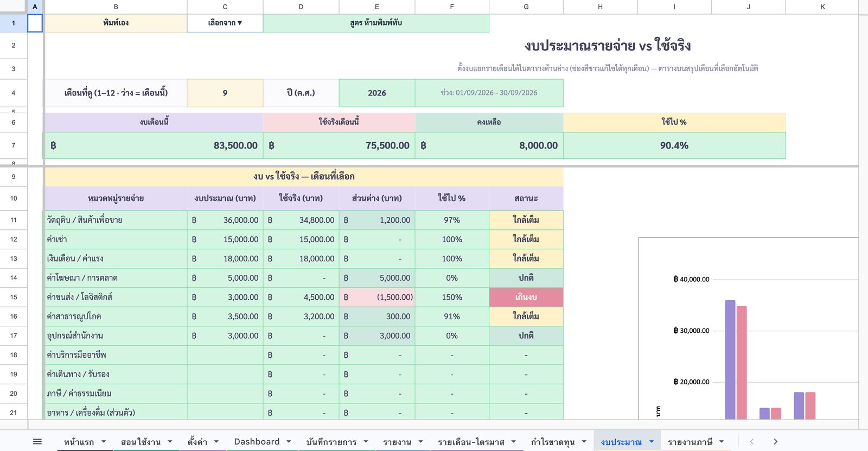Click the 36,000.00 budget amount cell
Viewport: 868px width, 451px height.
pyautogui.click(x=225, y=220)
